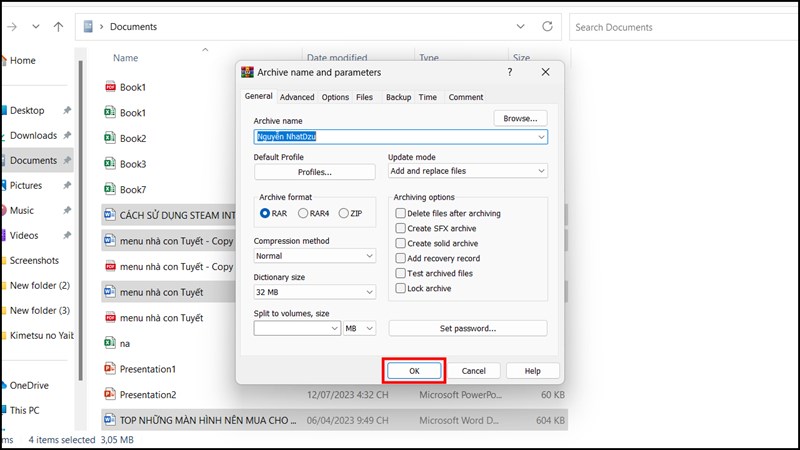Open the dialog's question mark help icon
This screenshot has width=800, height=450.
click(x=510, y=72)
